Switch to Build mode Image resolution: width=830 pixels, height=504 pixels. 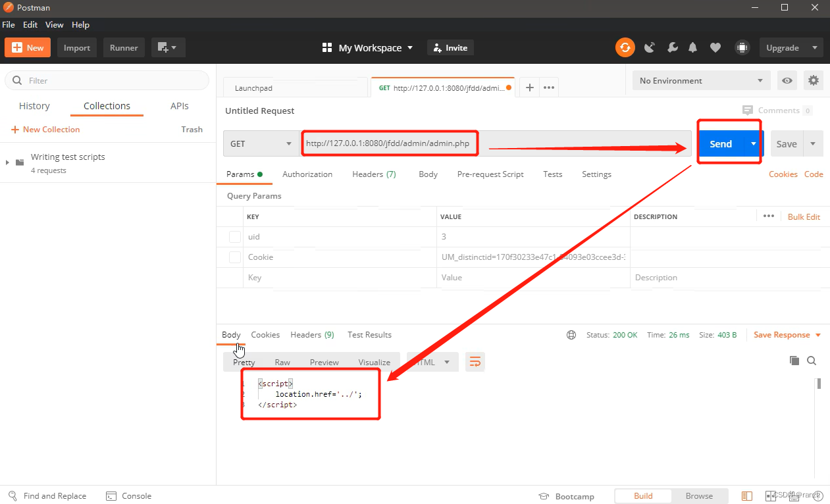[x=643, y=496]
